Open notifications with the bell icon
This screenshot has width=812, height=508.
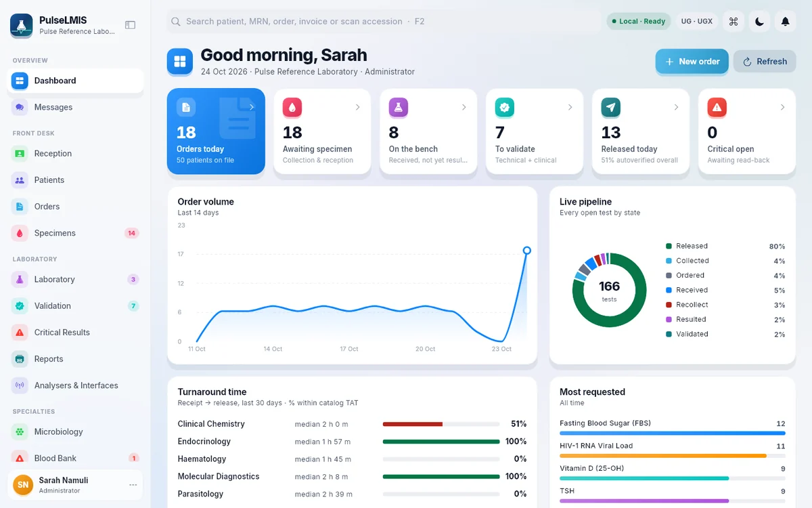point(785,22)
